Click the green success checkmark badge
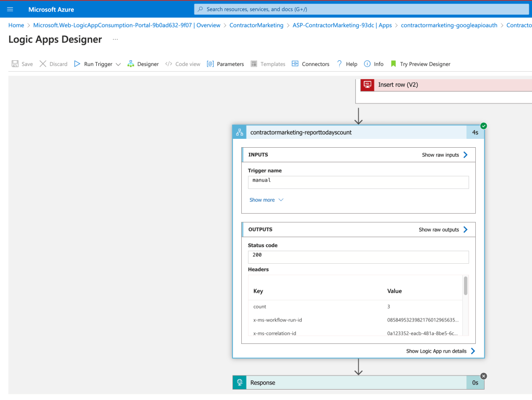This screenshot has width=532, height=400. coord(484,126)
